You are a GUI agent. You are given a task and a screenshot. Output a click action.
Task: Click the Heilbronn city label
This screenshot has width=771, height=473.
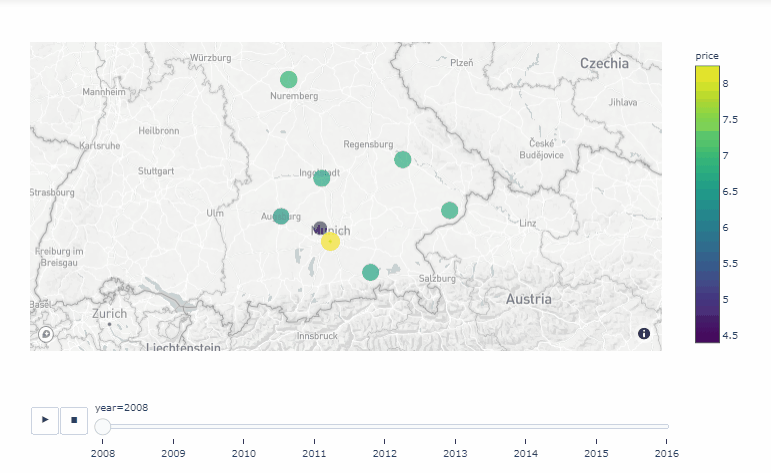coord(159,131)
